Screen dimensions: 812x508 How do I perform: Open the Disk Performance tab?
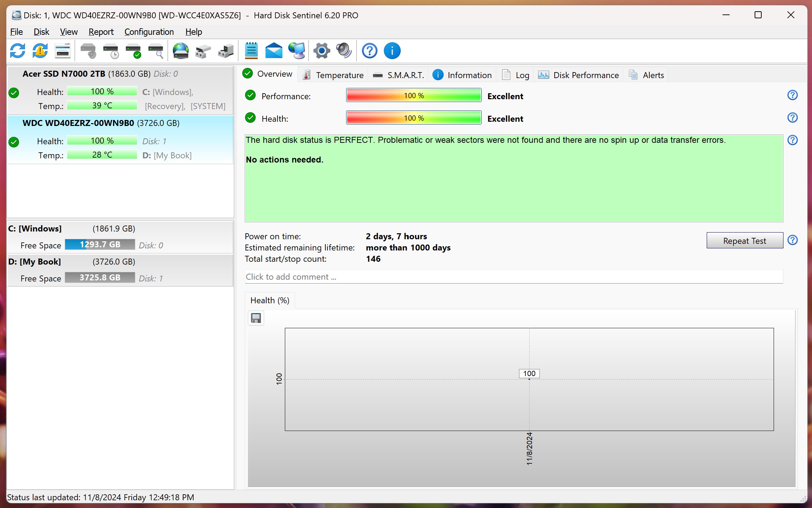[x=579, y=75]
